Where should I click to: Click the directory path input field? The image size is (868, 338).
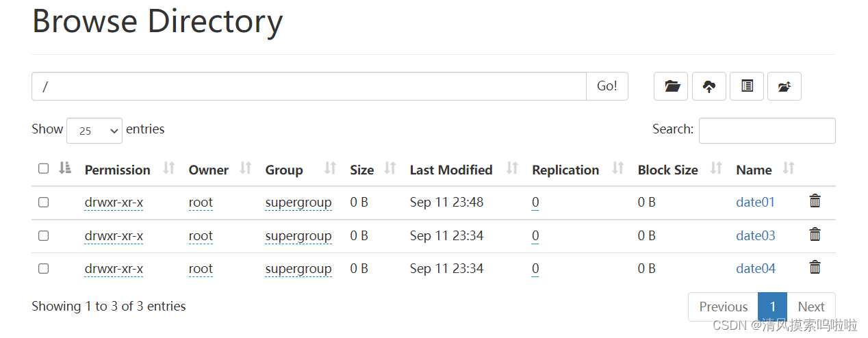click(309, 86)
